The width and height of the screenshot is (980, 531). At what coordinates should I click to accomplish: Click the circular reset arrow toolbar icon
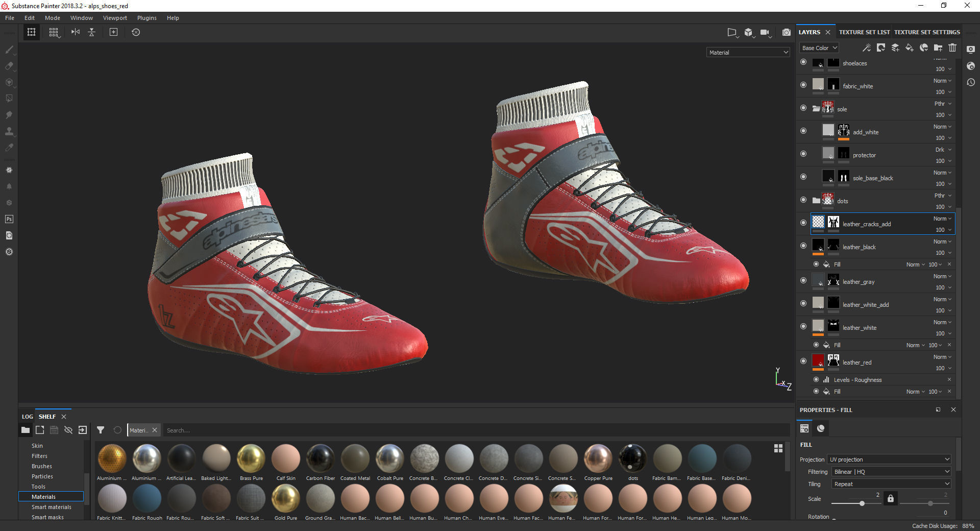coord(136,32)
